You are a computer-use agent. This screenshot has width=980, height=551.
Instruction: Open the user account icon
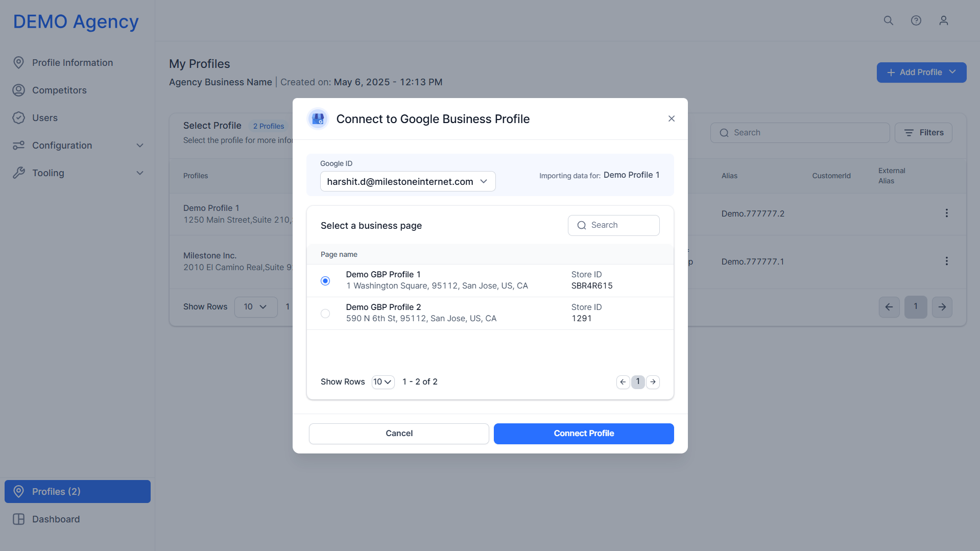tap(944, 20)
